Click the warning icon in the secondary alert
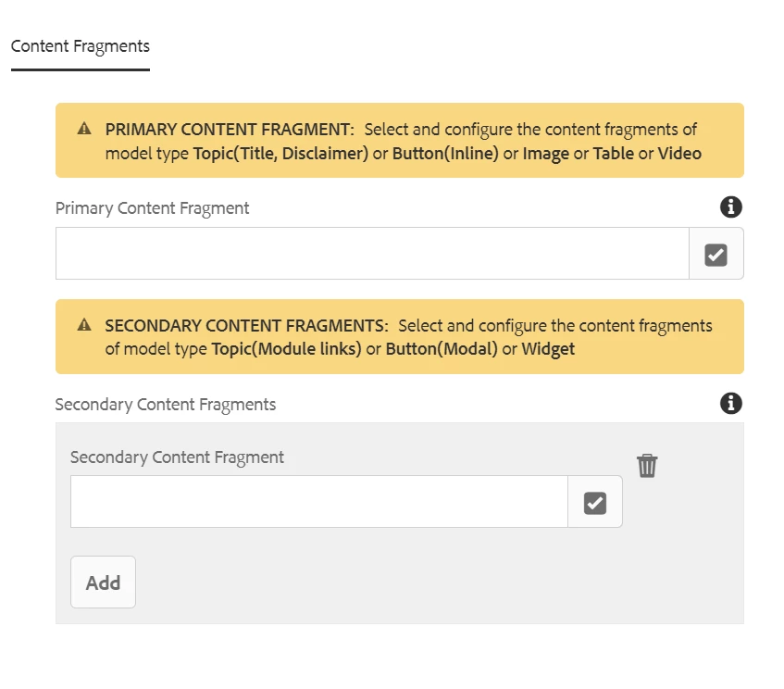This screenshot has height=689, width=784. [x=84, y=325]
